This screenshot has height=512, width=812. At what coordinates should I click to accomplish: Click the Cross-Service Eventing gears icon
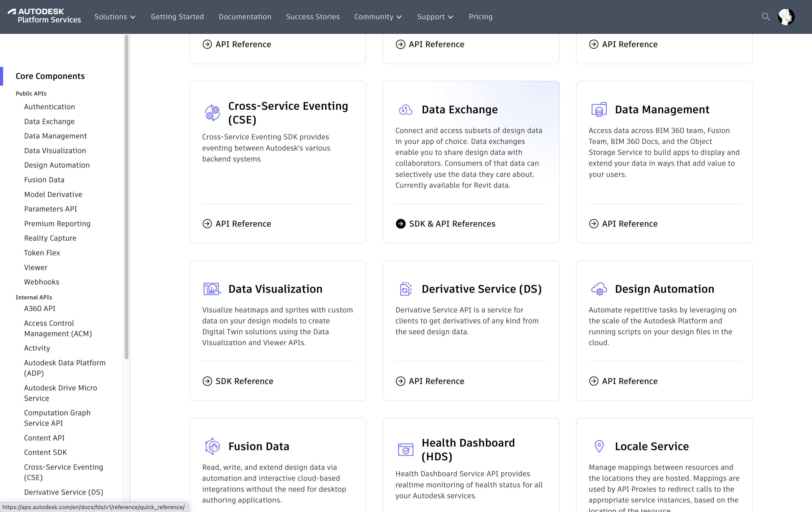point(212,113)
